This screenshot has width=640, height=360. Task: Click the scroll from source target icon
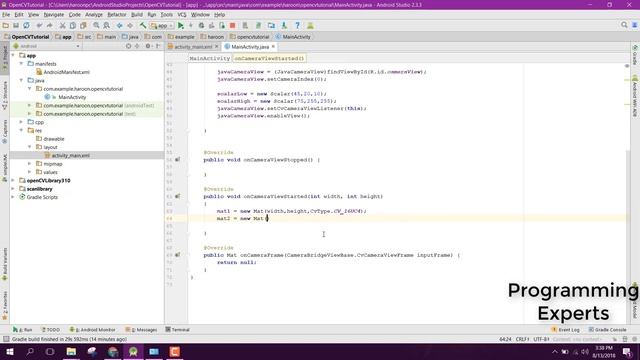[x=129, y=46]
